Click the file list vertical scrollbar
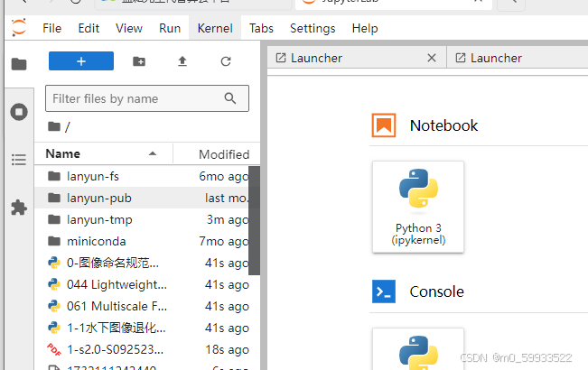Screen dimensions: 588x370 pos(254,220)
